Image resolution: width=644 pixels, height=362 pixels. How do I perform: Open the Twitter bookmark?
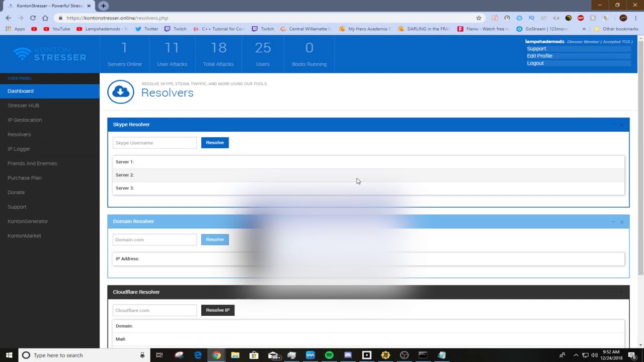tap(147, 29)
